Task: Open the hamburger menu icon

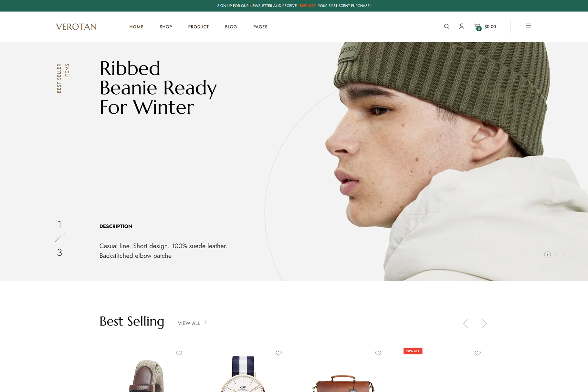Action: coord(529,26)
